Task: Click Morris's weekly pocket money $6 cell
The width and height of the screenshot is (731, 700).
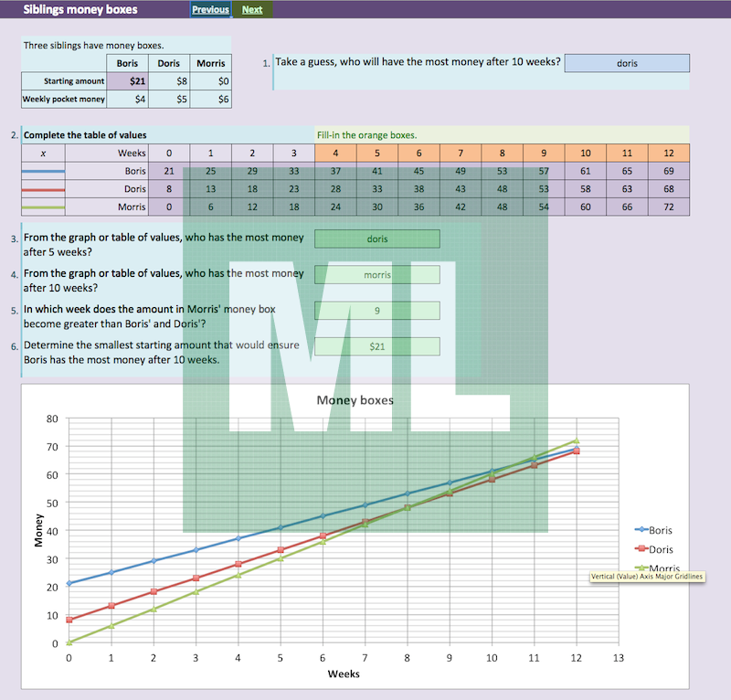Action: coord(211,99)
